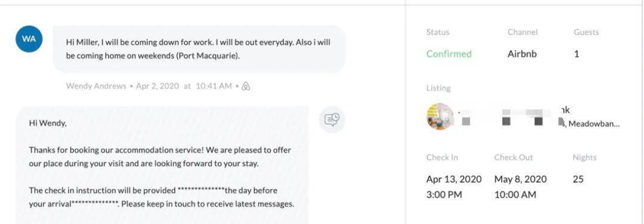644x224 pixels.
Task: Click the 10:41 AM message timestamp
Action: pyautogui.click(x=213, y=86)
